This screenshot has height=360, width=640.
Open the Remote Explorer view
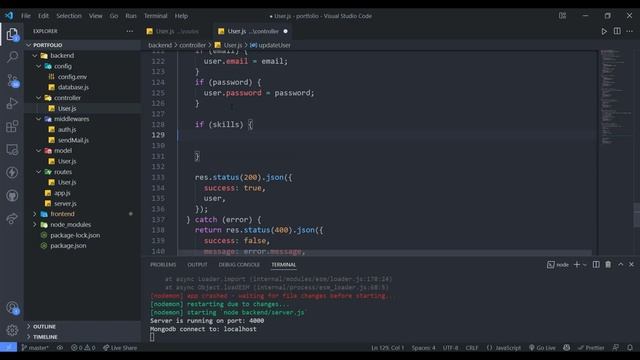(x=12, y=149)
